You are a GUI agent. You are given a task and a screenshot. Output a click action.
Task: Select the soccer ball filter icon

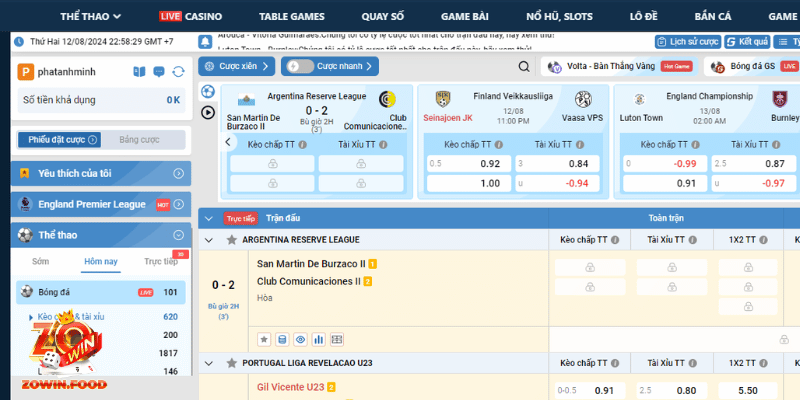pyautogui.click(x=208, y=91)
